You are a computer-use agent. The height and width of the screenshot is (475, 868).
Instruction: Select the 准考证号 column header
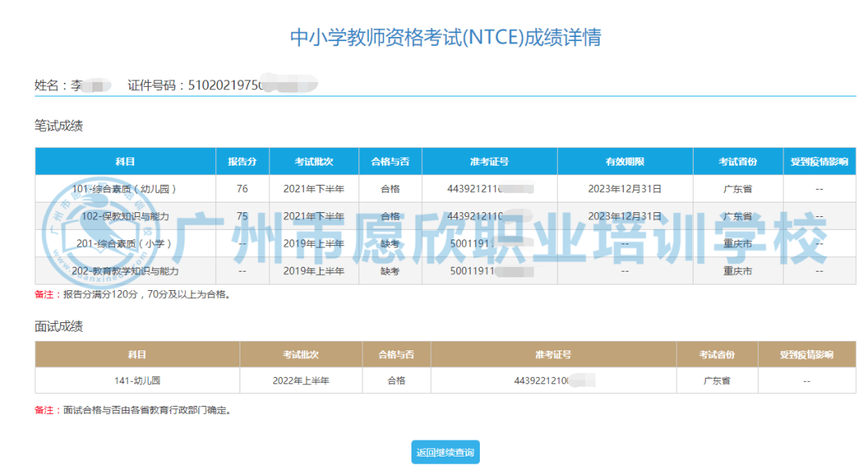click(489, 161)
